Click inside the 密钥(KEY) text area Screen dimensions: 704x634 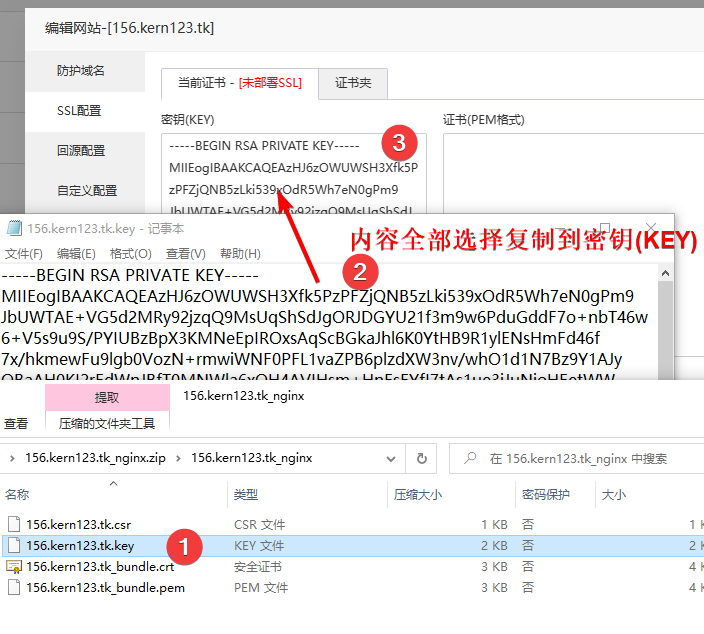click(x=294, y=173)
